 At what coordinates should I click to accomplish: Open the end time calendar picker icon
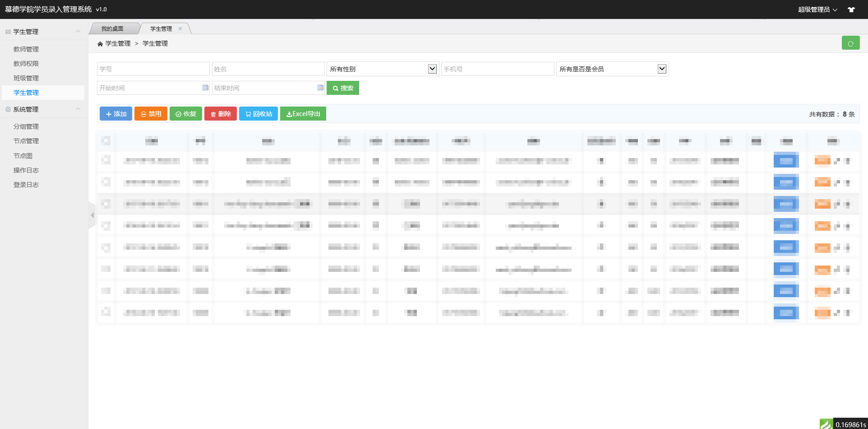point(320,88)
